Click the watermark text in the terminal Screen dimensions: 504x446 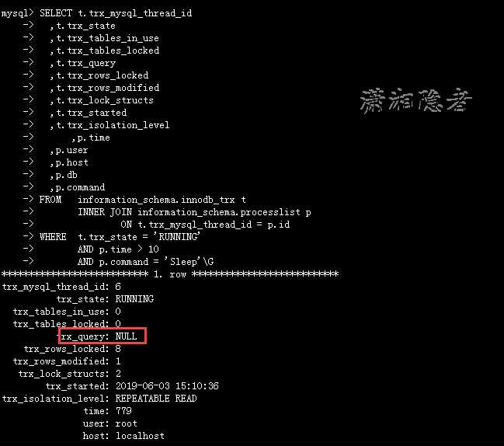[416, 101]
